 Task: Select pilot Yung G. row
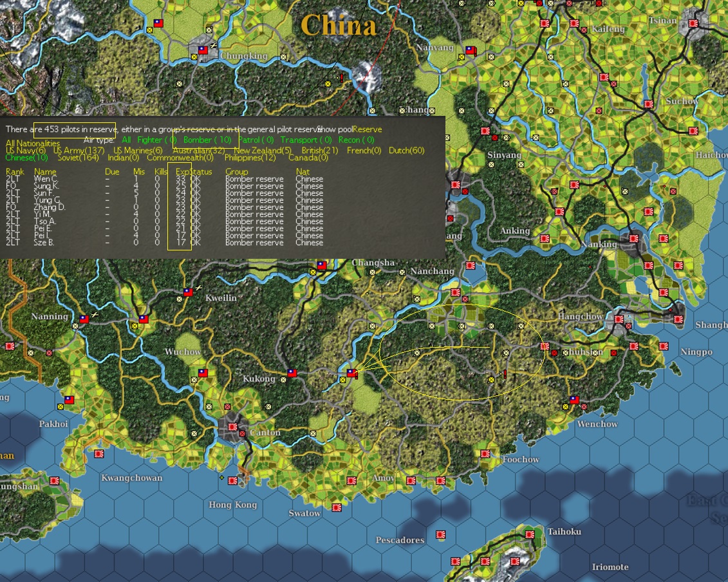pyautogui.click(x=165, y=200)
